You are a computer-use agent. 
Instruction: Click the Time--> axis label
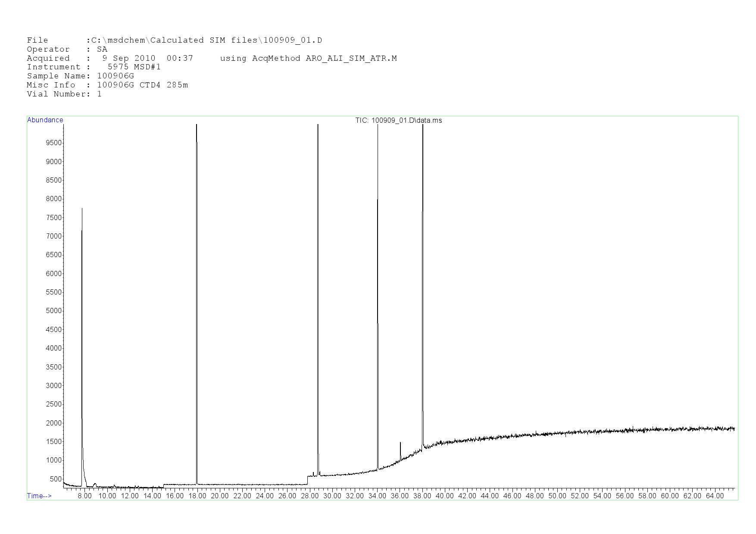[39, 496]
